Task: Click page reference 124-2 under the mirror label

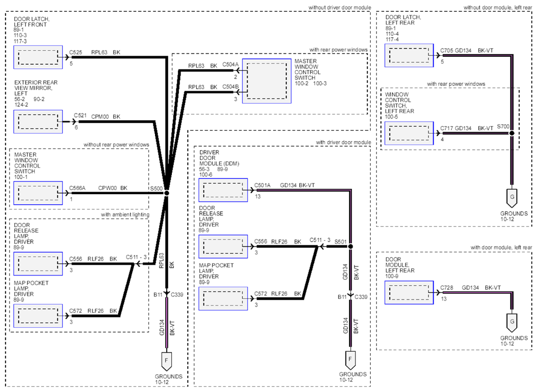Action: point(21,105)
